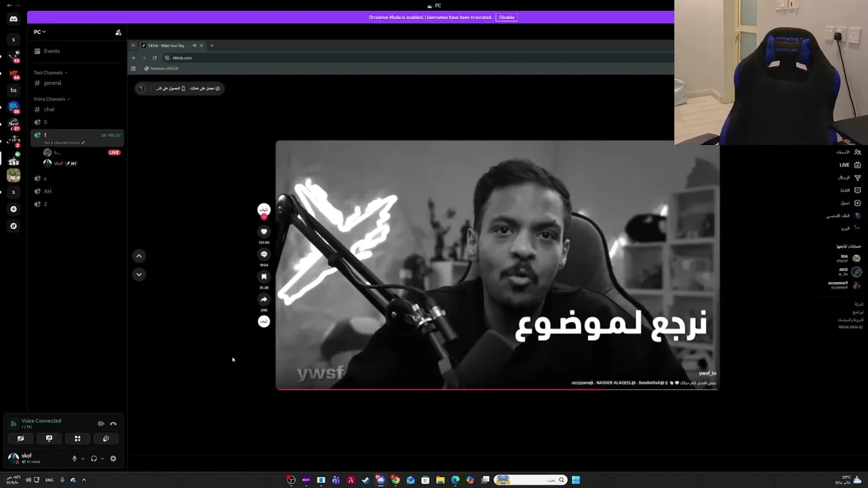Click the taskbar search box
This screenshot has height=488, width=868.
coord(530,480)
